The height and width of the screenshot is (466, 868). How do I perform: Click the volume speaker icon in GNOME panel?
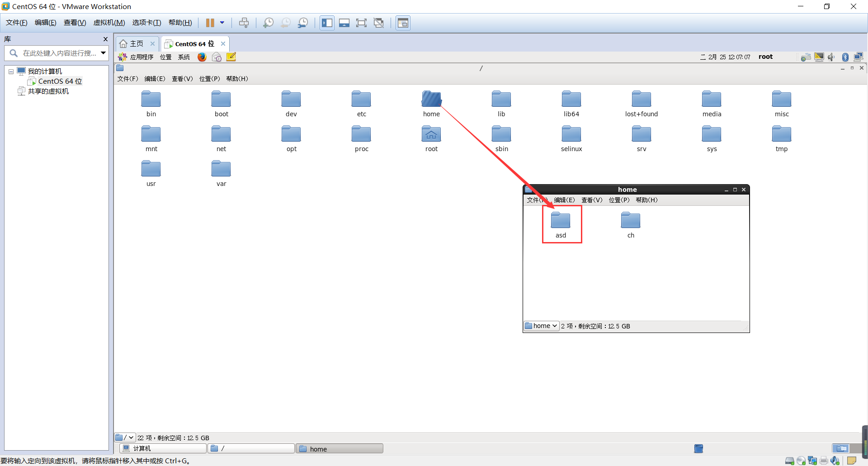pos(831,57)
